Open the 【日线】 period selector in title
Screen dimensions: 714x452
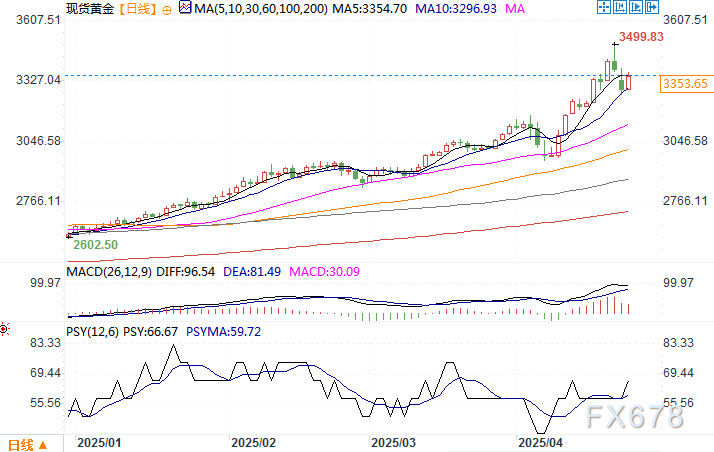138,9
